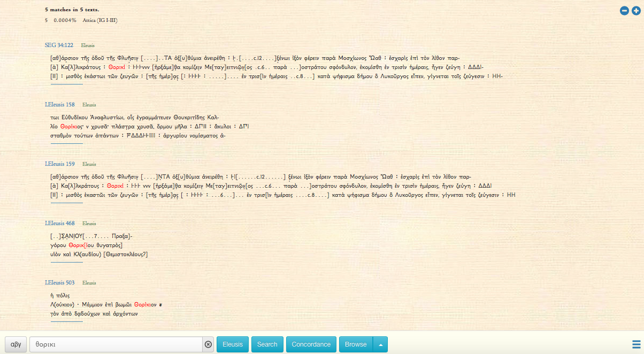Viewport: 644px width, 354px height.
Task: Open the Concordance view
Action: 311,344
